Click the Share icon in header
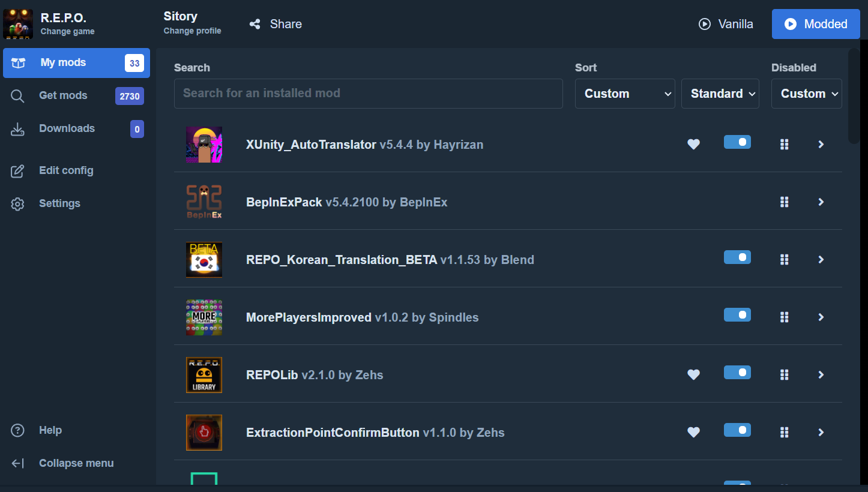This screenshot has width=868, height=492. click(x=255, y=24)
